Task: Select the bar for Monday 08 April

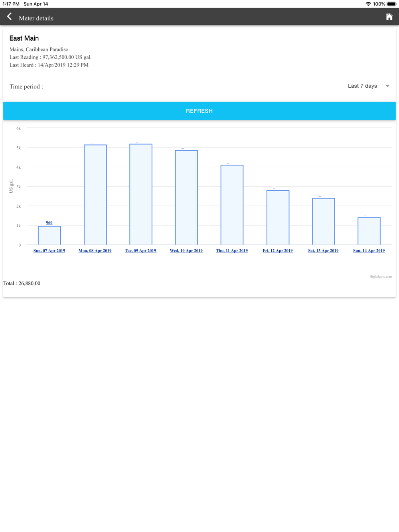Action: point(95,195)
